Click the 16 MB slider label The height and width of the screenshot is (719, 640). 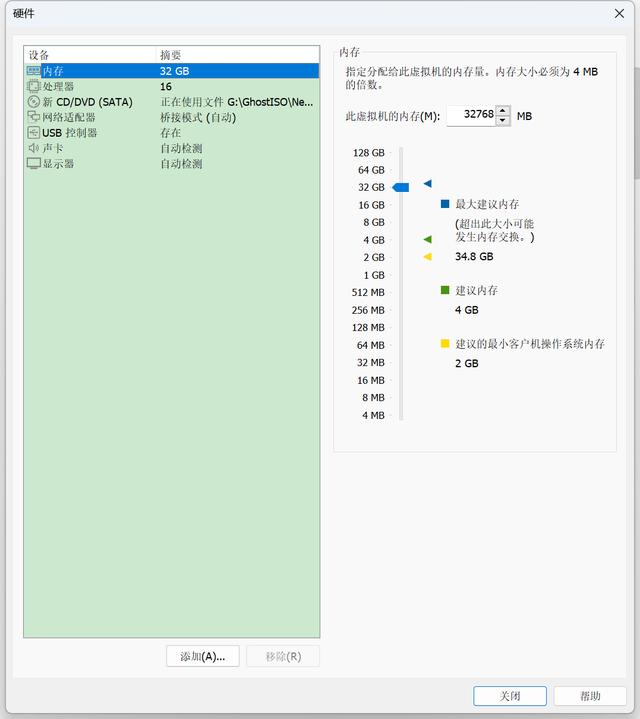370,380
